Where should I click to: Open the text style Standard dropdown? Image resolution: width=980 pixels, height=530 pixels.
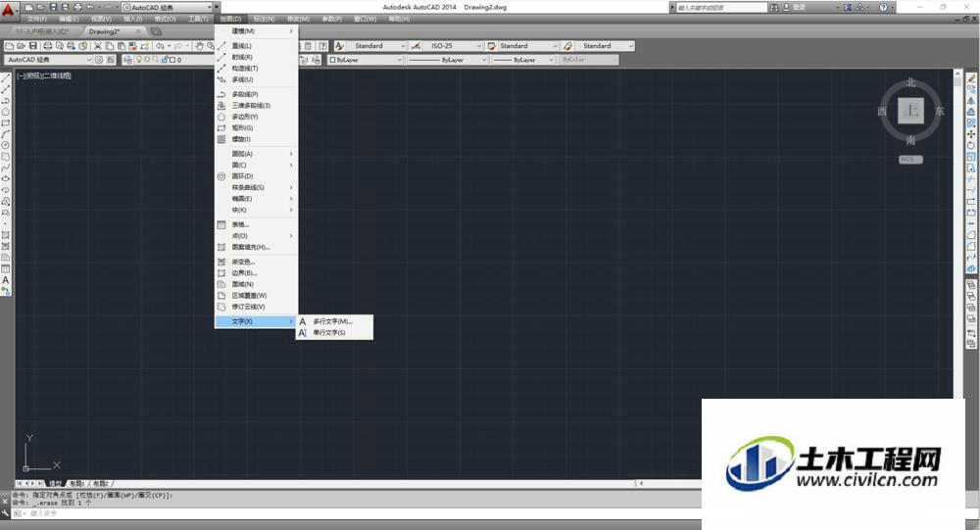[x=378, y=46]
